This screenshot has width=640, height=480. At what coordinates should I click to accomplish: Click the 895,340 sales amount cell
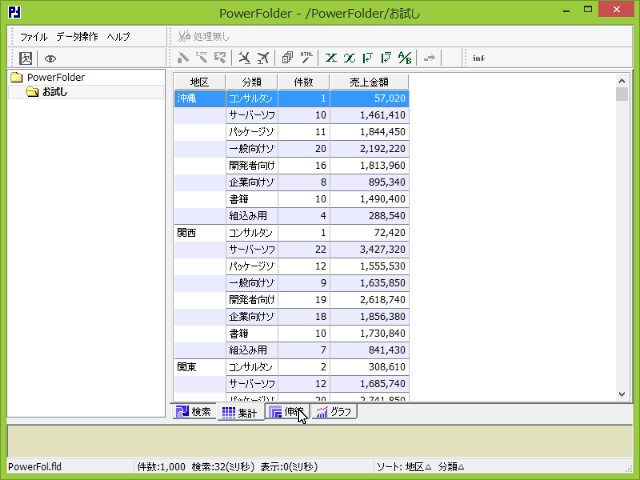click(x=369, y=182)
